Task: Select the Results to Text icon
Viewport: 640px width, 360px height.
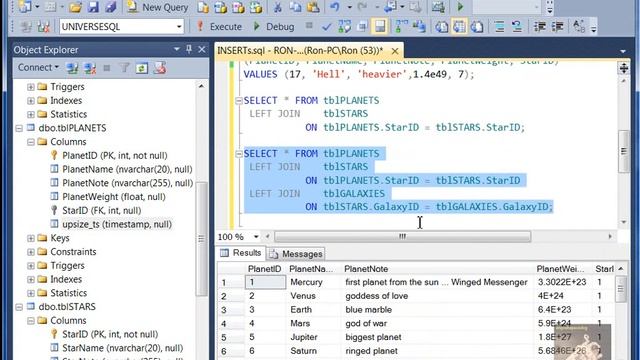Action: pos(441,27)
